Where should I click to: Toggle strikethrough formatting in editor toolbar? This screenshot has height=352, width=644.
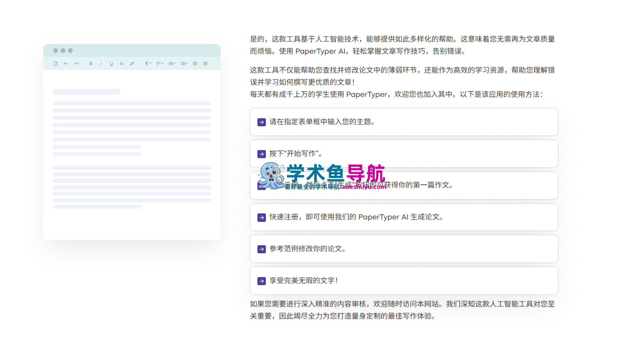[121, 64]
